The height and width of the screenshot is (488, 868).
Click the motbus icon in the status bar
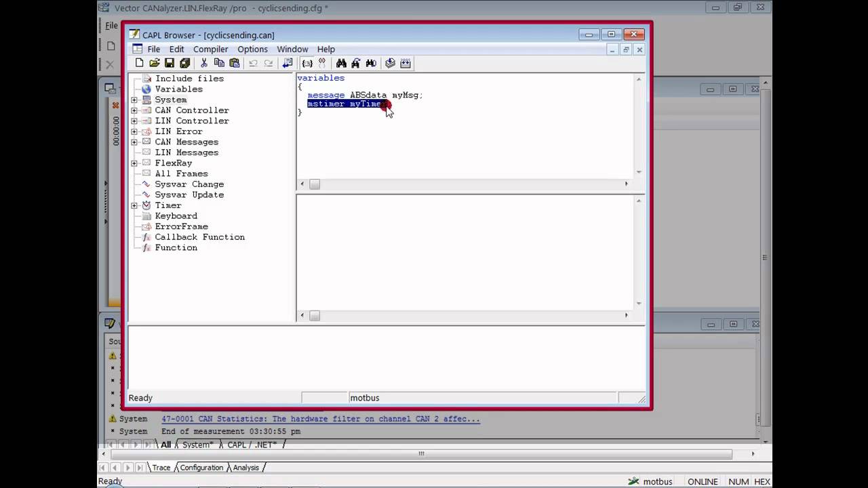633,481
